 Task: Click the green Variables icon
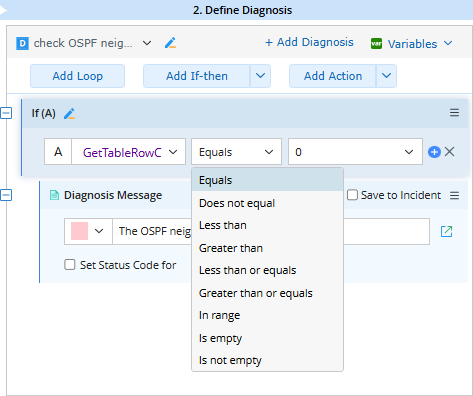(376, 44)
